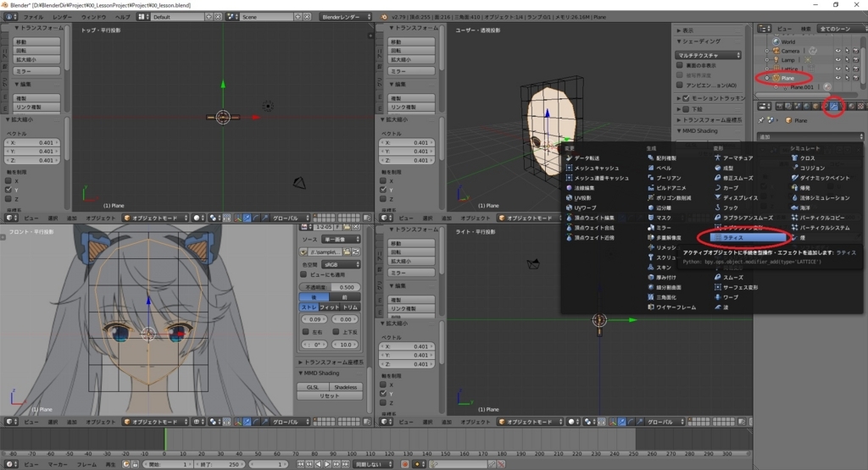The height and width of the screenshot is (470, 868).
Task: Hide the Lattice with its eye icon
Action: point(838,69)
